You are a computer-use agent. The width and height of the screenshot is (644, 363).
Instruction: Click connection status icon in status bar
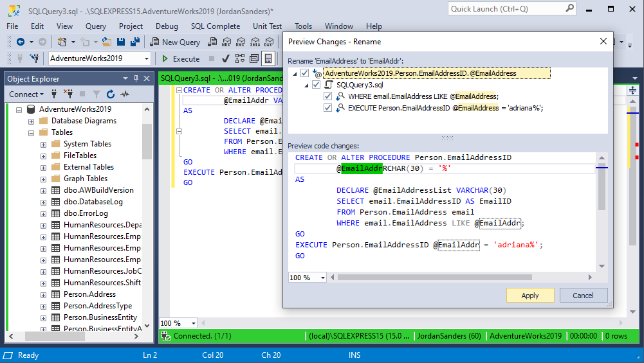pyautogui.click(x=166, y=337)
